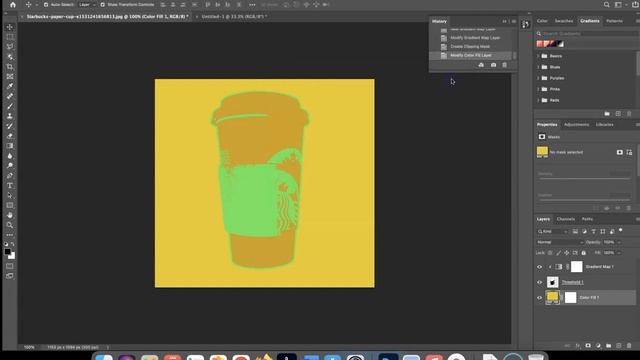Open search with the magnifier icon at top right
Viewport: 640px width, 360px height.
point(607,4)
